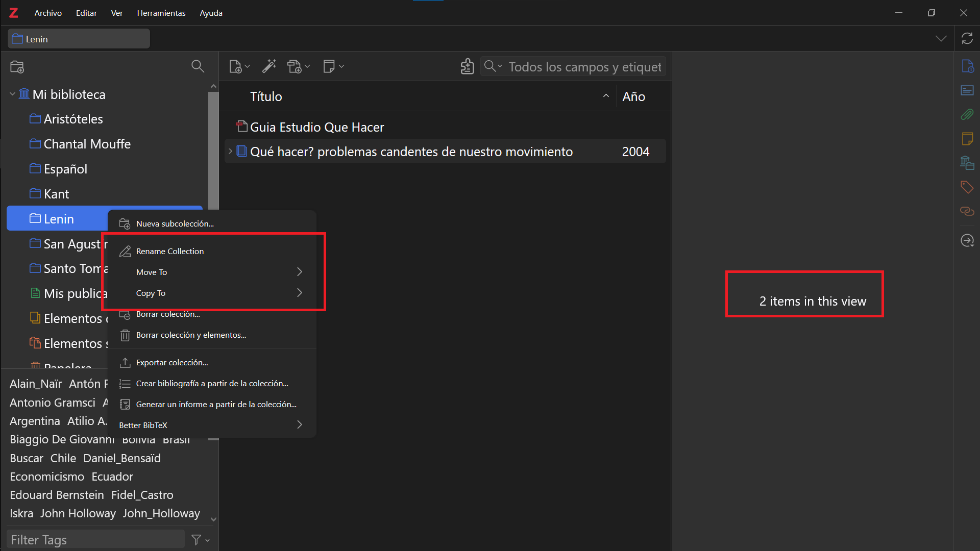Open the Attachments paperclip icon in the sidebar
The height and width of the screenshot is (551, 980).
(967, 114)
